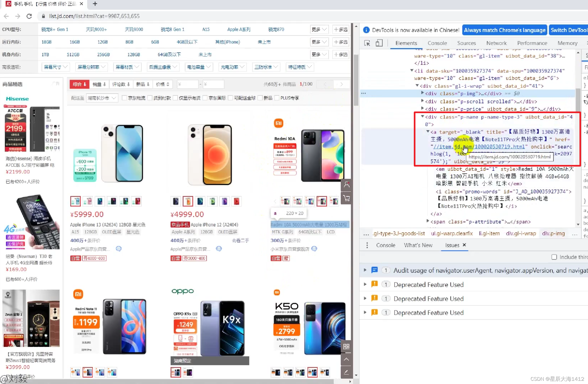Click the minimum price input field
Viewport: 588px width, 384px height.
click(187, 84)
